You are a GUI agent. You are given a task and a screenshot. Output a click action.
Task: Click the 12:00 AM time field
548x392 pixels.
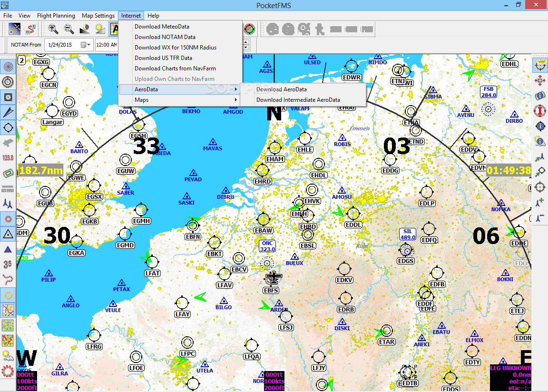[106, 45]
